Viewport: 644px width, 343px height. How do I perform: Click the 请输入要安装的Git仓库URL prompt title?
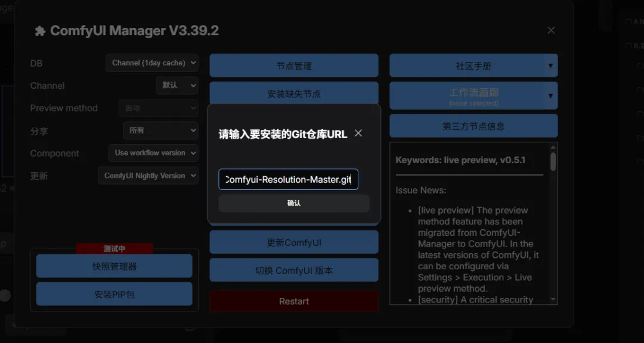pyautogui.click(x=283, y=134)
